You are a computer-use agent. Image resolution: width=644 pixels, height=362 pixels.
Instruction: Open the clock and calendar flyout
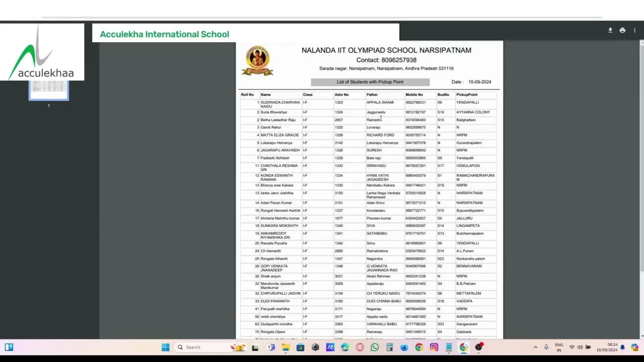(x=607, y=347)
